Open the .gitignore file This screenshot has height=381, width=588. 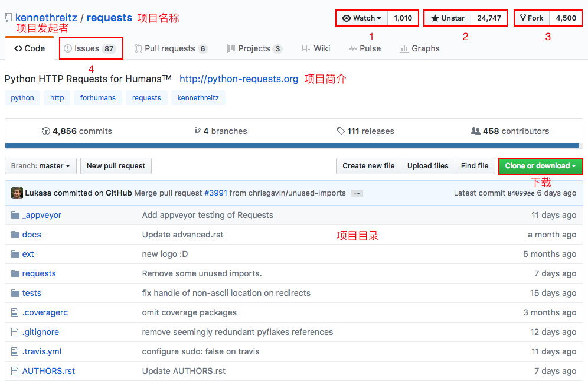click(41, 332)
